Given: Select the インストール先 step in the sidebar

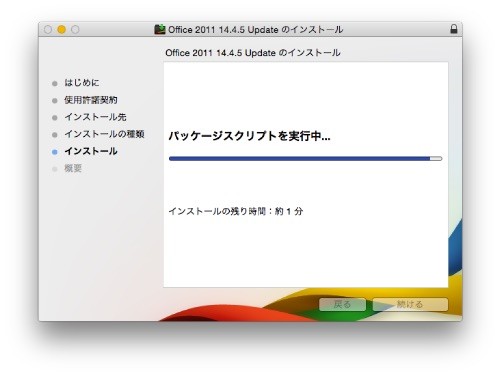Looking at the screenshot, I should [95, 117].
